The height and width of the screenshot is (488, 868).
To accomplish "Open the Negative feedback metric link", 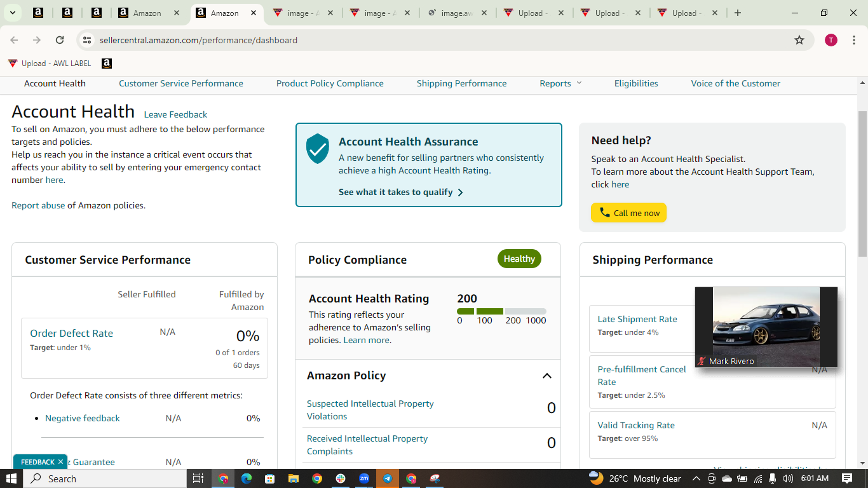I will 83,418.
